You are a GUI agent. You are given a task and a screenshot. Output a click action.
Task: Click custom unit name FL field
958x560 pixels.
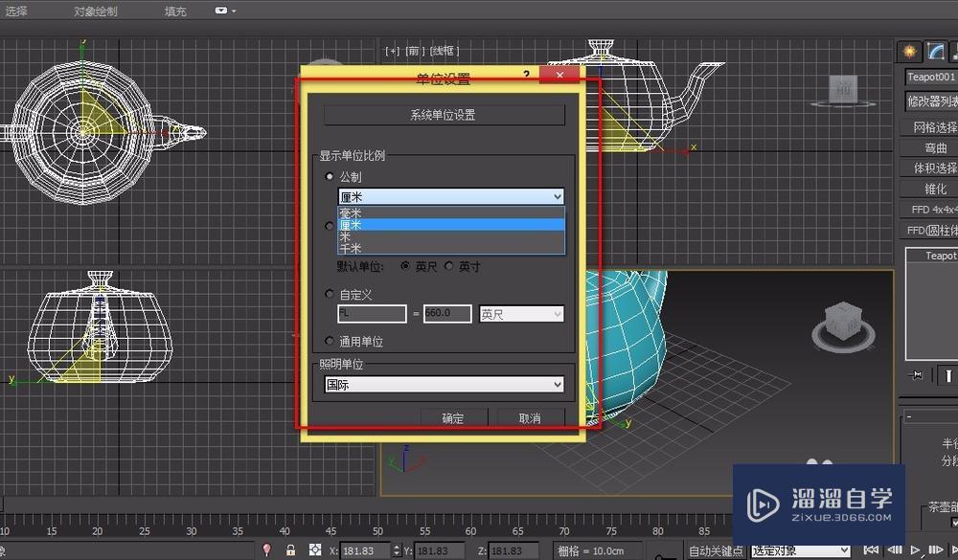pyautogui.click(x=372, y=313)
